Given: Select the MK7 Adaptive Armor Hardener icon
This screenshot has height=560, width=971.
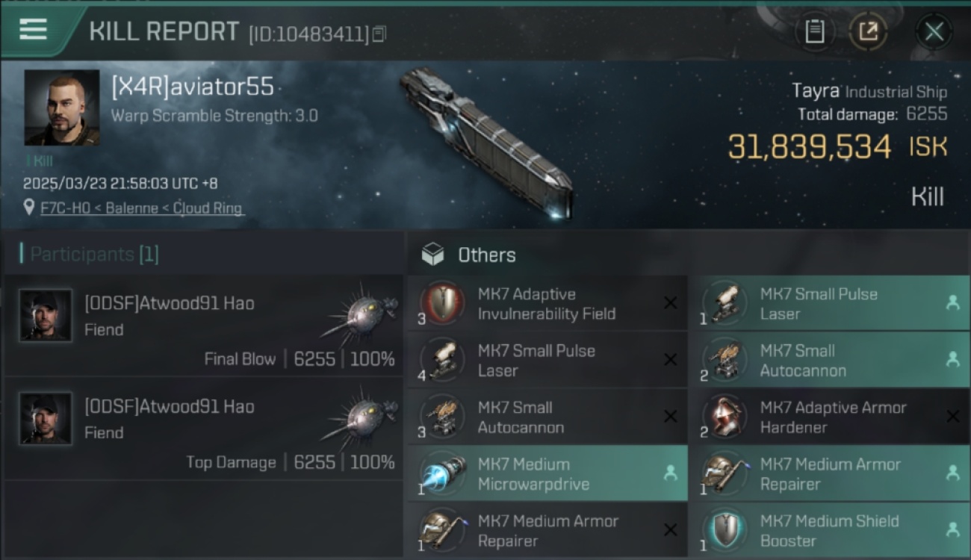Looking at the screenshot, I should pos(724,417).
